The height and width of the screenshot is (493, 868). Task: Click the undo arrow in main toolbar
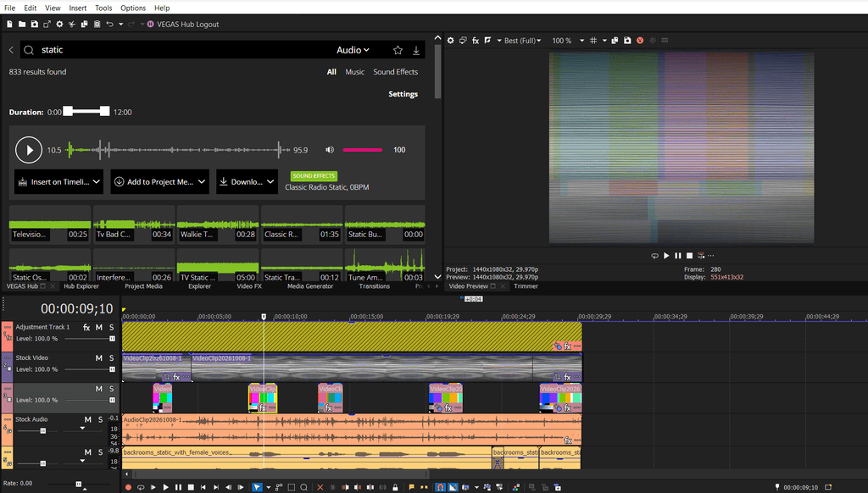tap(109, 25)
